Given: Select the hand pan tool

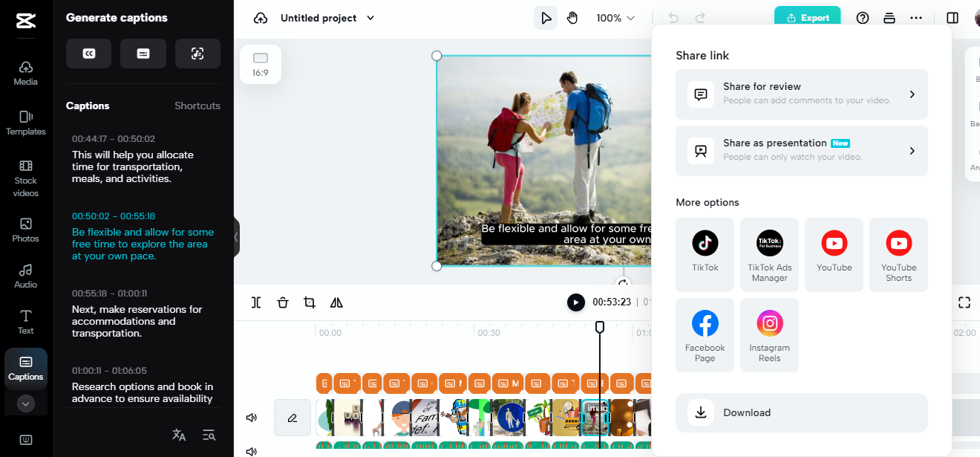Looking at the screenshot, I should [x=572, y=18].
